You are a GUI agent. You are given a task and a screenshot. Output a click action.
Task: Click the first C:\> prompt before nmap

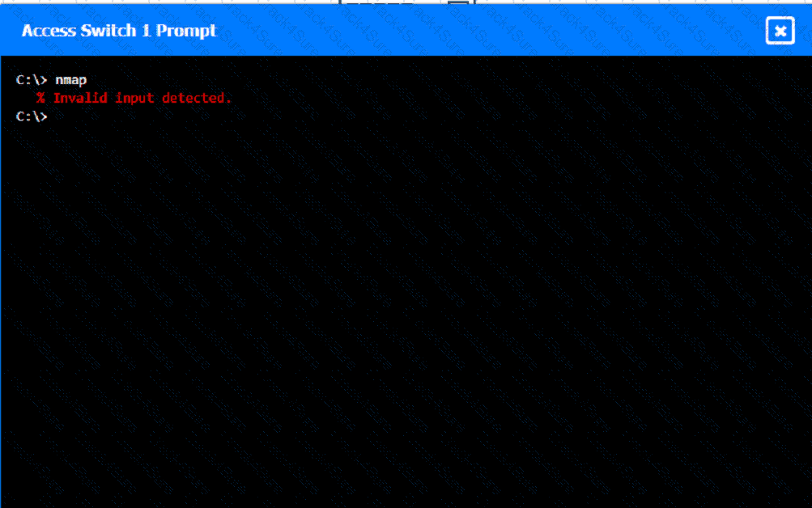tap(32, 79)
